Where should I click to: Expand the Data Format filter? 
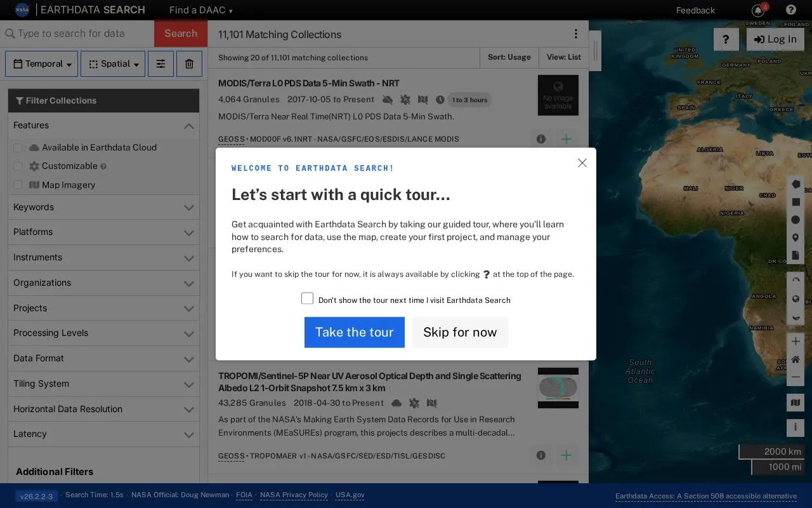tap(103, 359)
